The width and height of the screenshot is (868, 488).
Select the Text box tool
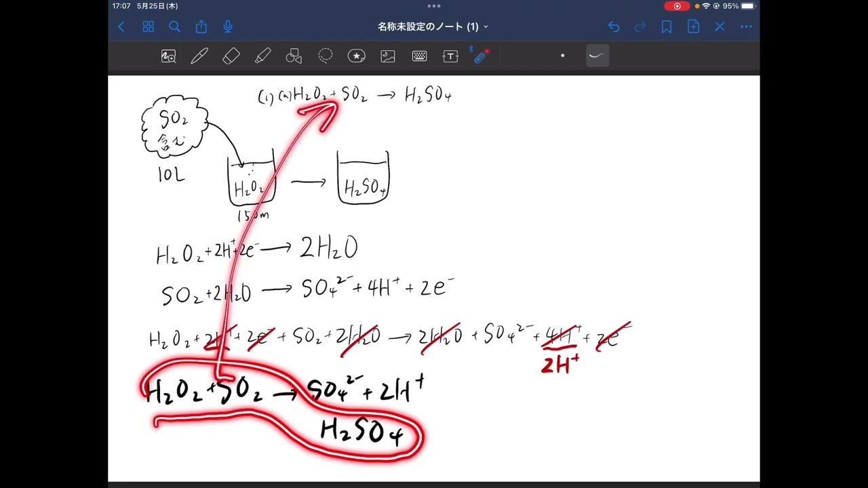450,56
